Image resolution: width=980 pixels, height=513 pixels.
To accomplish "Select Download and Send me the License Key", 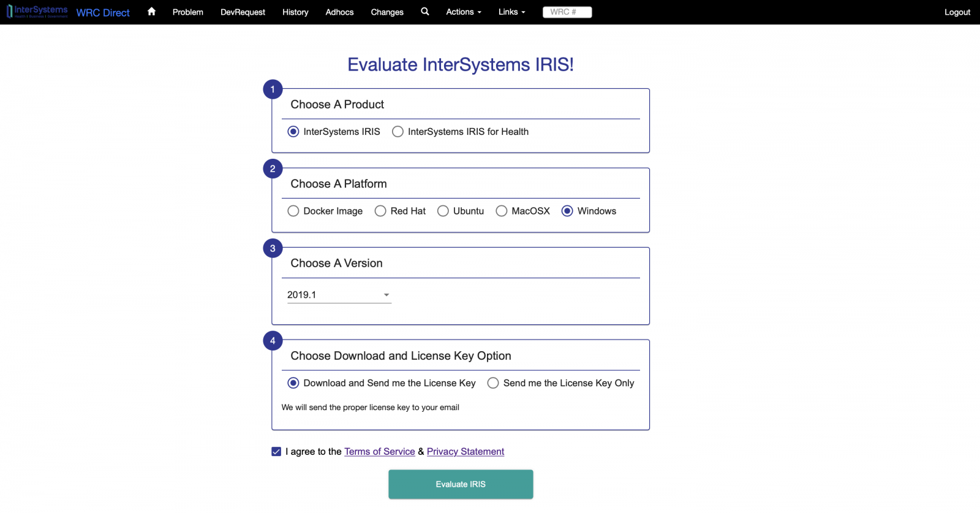I will [x=293, y=383].
